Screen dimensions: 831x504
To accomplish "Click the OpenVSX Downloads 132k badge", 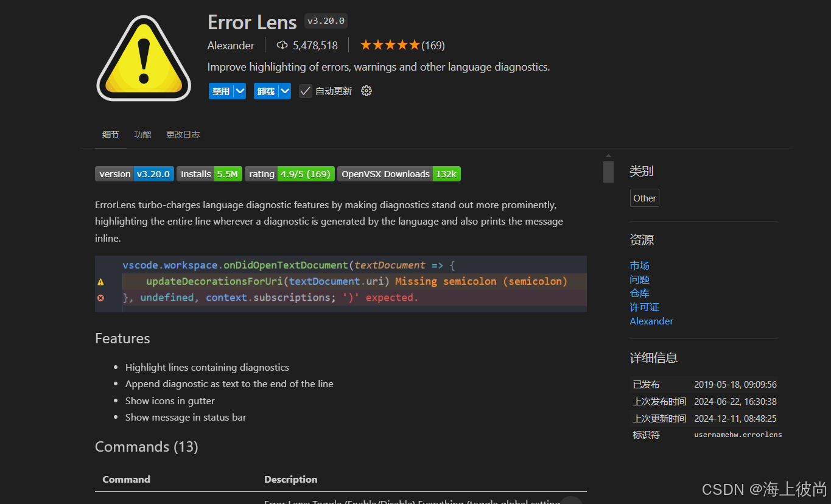I will click(399, 174).
